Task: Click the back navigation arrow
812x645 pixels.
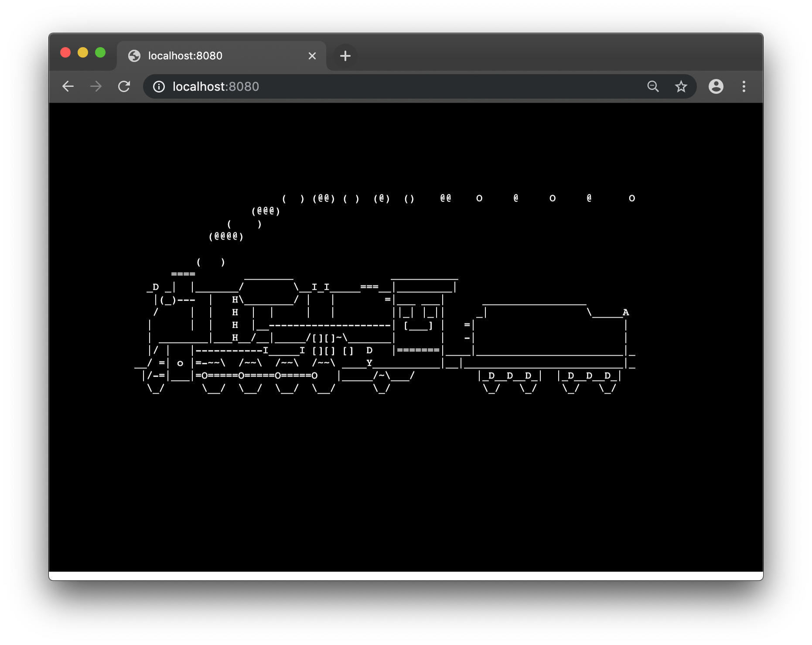Action: pos(68,86)
